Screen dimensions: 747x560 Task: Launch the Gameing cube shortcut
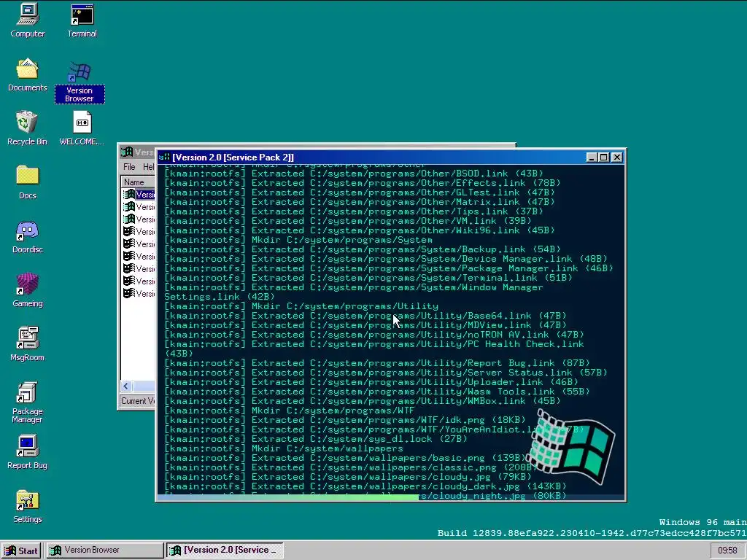tap(27, 290)
